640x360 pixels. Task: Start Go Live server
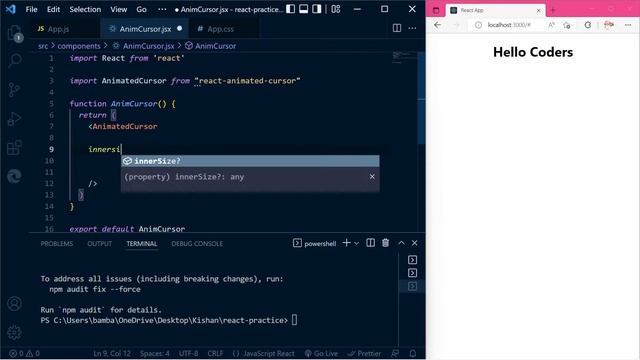[x=321, y=353]
